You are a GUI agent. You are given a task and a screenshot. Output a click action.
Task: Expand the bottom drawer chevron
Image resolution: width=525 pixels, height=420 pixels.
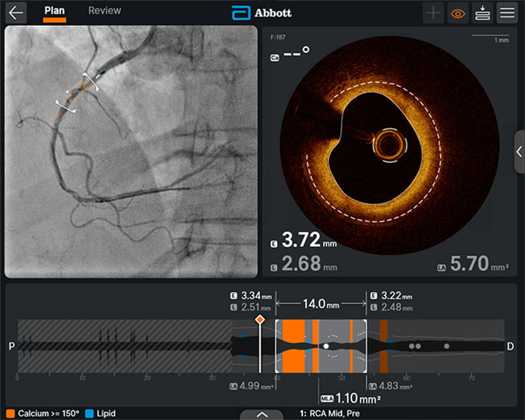262,415
